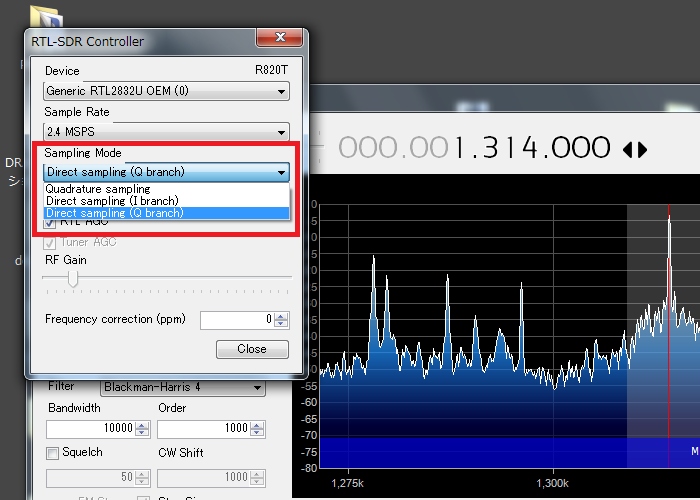Click the Frequency correction ppm field
The width and height of the screenshot is (700, 500).
point(236,320)
